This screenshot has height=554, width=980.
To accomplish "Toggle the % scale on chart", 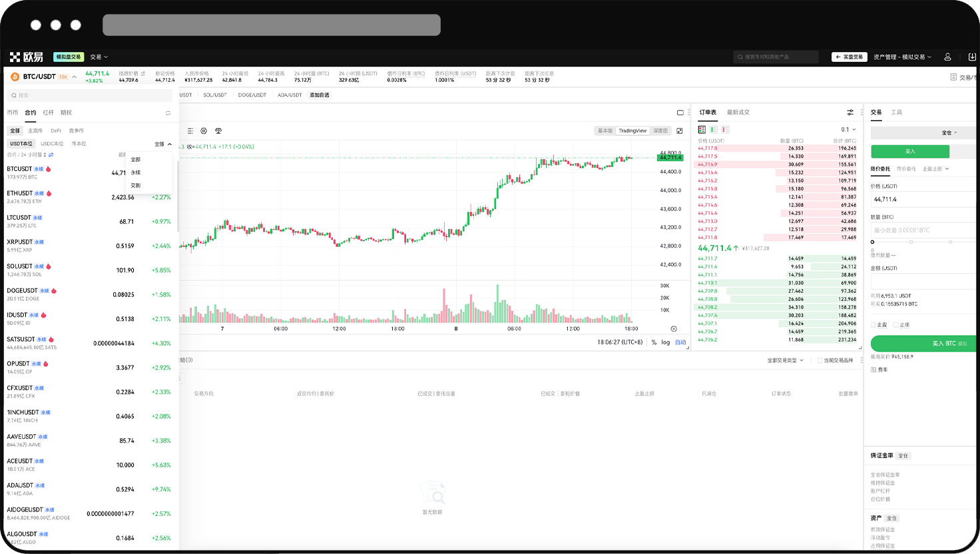I will [x=654, y=342].
